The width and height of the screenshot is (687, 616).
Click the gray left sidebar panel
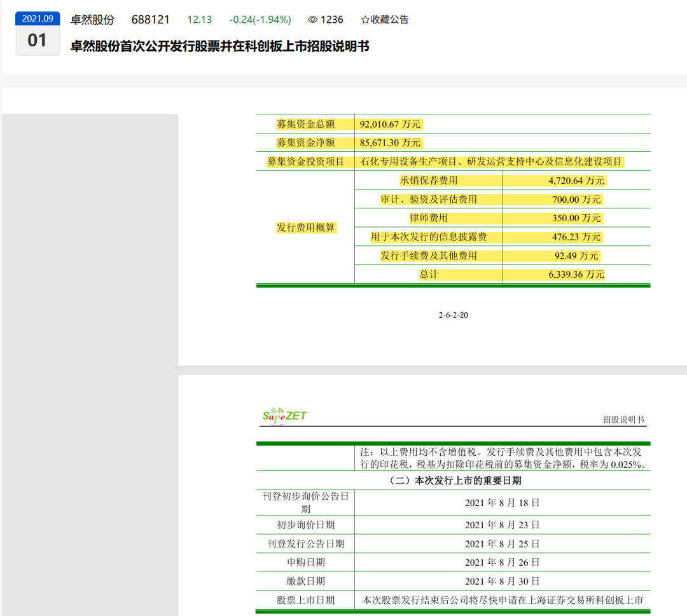click(x=89, y=362)
